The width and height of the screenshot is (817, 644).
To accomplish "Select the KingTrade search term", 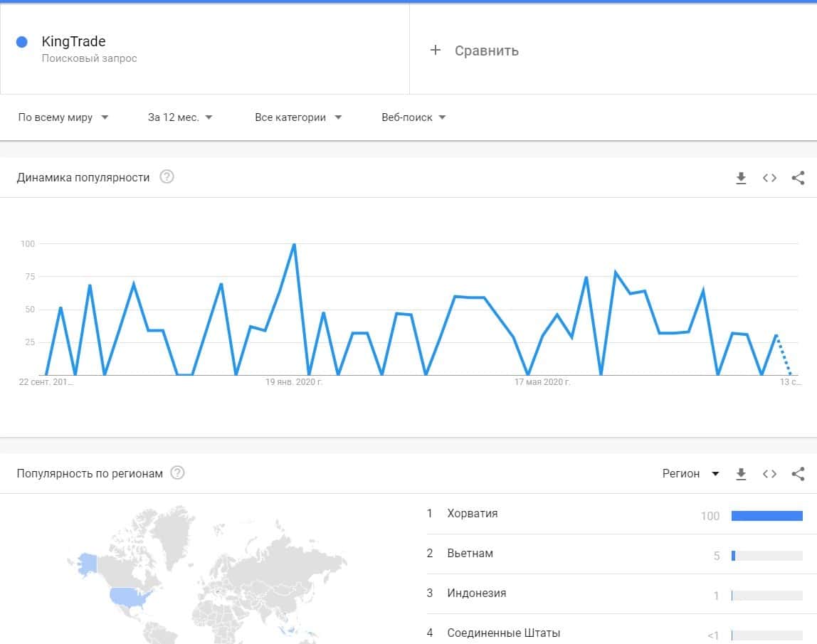I will 73,42.
